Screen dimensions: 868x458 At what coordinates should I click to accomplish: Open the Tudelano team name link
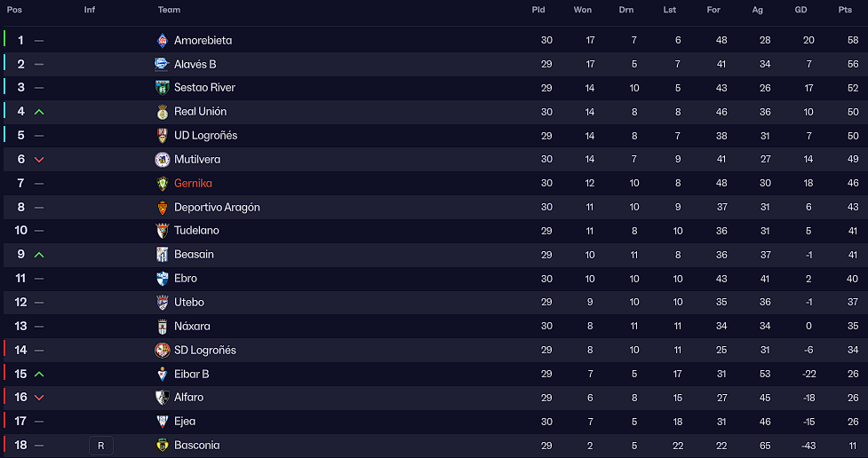(196, 231)
